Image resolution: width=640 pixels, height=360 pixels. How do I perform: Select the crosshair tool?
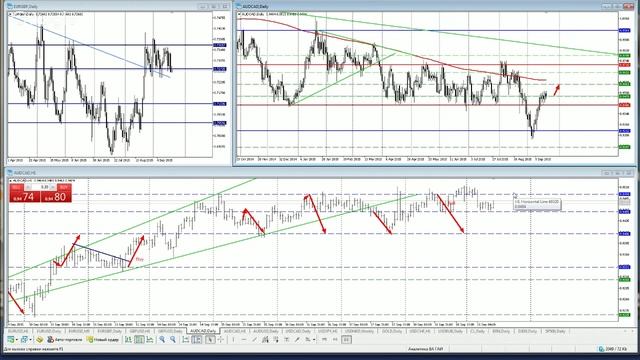click(220, 340)
